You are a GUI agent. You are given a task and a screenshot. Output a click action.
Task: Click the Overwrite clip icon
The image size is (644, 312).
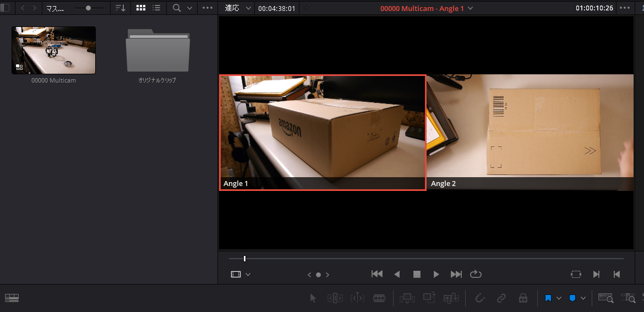(429, 298)
